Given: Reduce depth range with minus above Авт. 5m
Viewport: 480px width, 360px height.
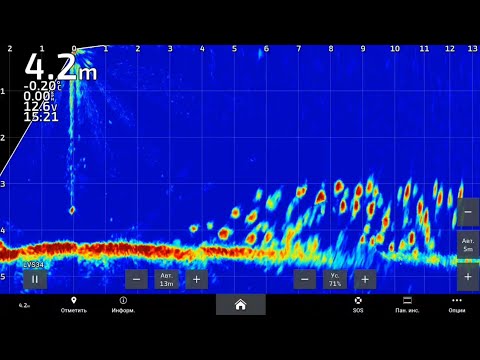Looking at the screenshot, I should 468,212.
